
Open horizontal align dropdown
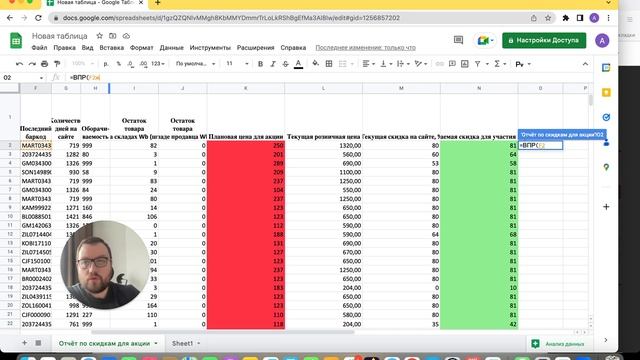coord(369,64)
